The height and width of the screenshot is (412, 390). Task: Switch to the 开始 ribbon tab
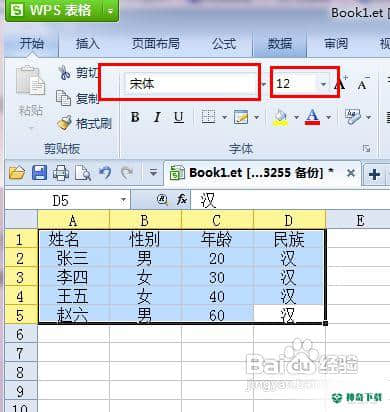pos(32,43)
